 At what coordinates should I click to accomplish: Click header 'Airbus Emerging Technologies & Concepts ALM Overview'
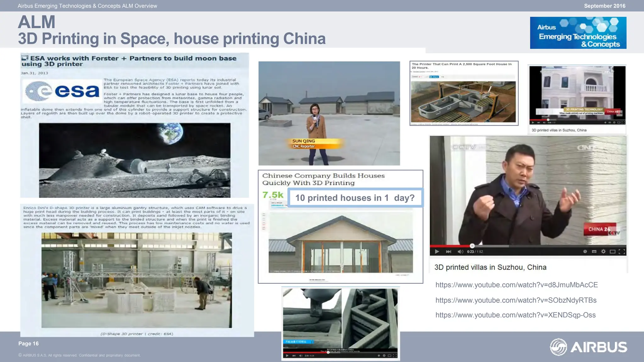pos(87,6)
